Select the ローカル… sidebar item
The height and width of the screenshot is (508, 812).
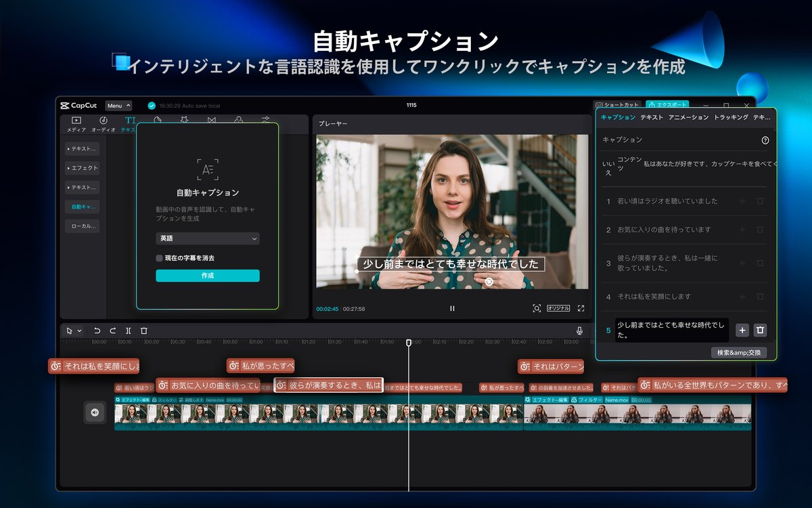click(x=83, y=226)
